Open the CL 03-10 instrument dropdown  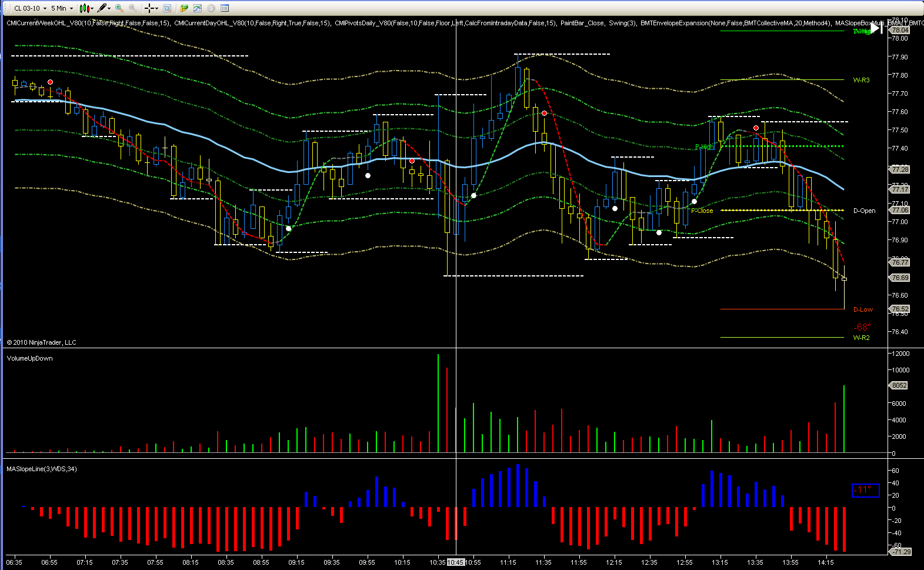(x=30, y=8)
